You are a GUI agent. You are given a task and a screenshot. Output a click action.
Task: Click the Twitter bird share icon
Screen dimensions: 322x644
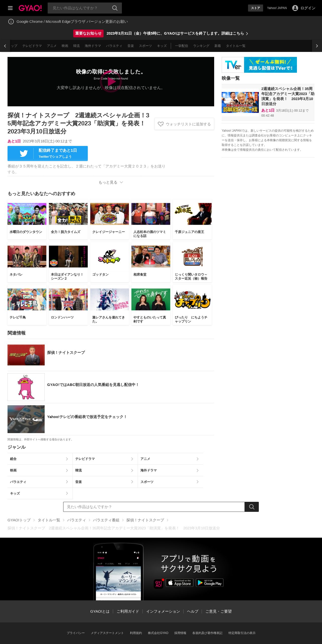(x=24, y=153)
